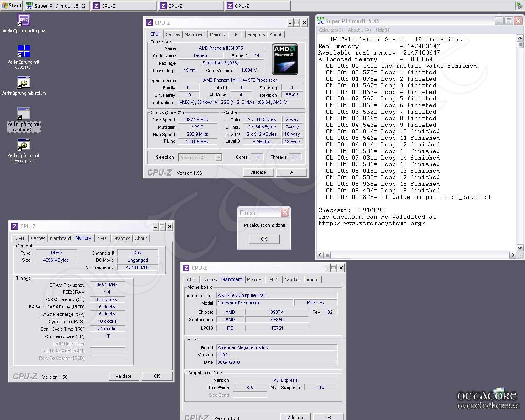Click the Super PI horizontal scrollbar thumb
The width and height of the screenshot is (525, 420).
(x=327, y=255)
